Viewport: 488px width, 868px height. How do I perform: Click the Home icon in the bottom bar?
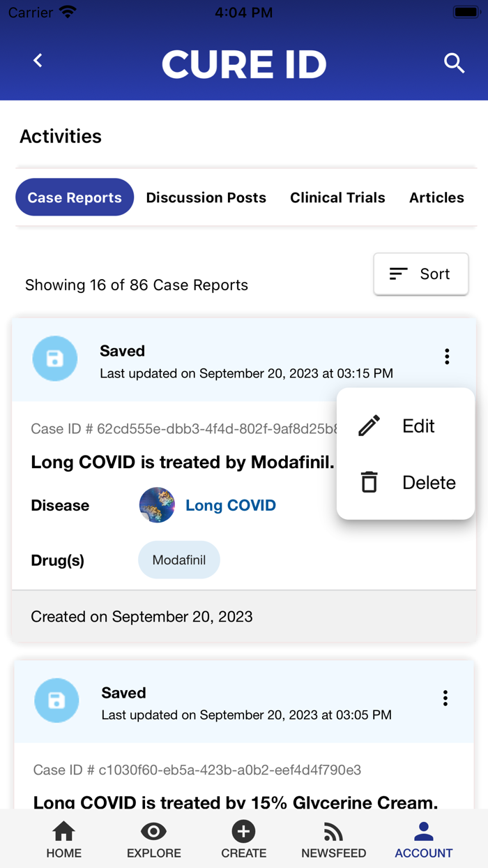click(63, 832)
